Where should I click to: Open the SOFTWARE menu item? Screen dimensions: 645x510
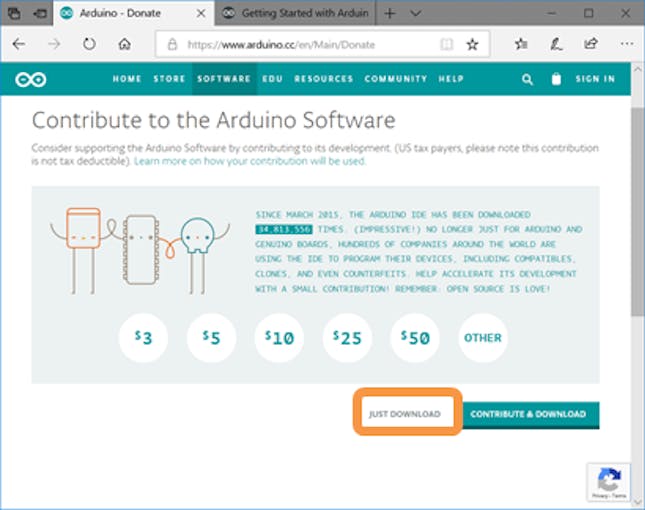point(224,79)
